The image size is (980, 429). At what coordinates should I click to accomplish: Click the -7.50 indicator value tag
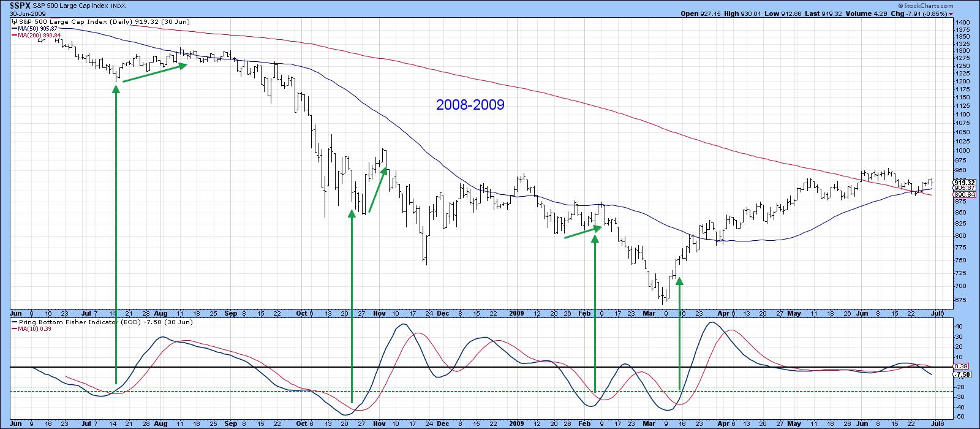(963, 374)
